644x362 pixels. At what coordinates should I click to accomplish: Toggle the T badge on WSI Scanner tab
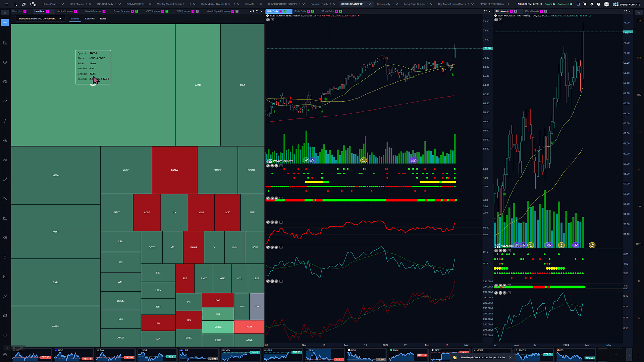tap(197, 11)
